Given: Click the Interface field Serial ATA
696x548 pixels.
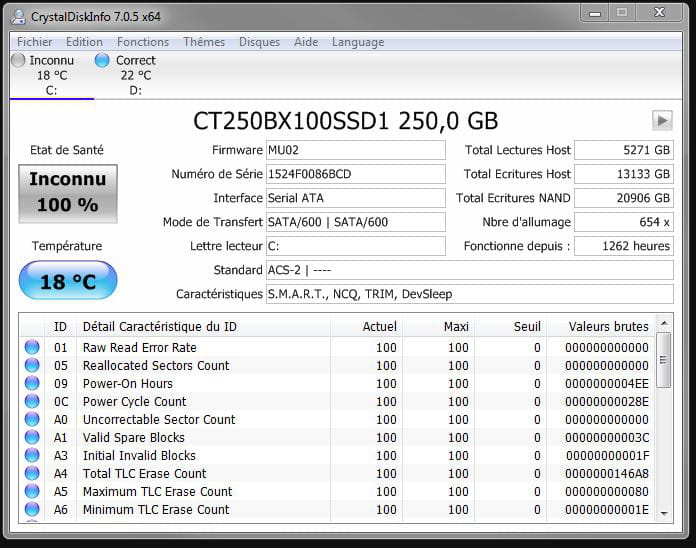Looking at the screenshot, I should point(356,198).
